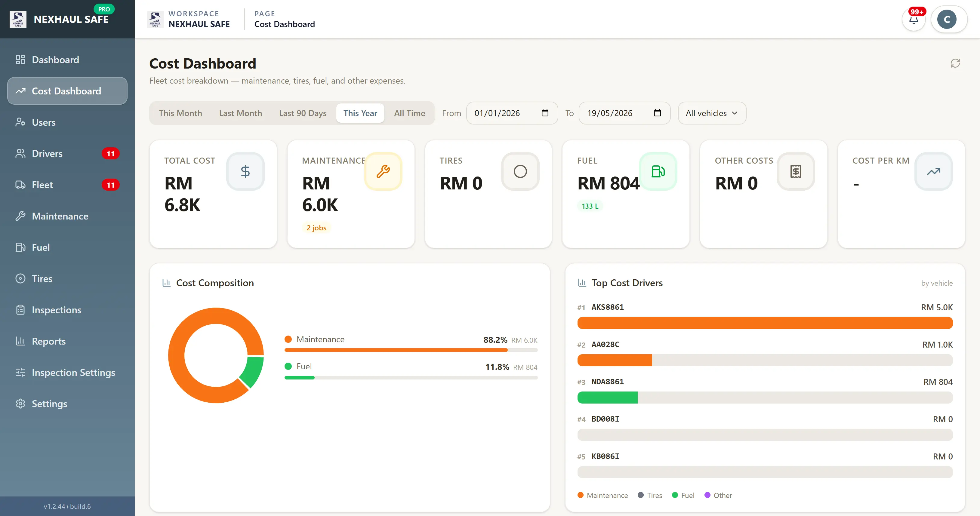Click the RM 6.8K total cost value

183,194
